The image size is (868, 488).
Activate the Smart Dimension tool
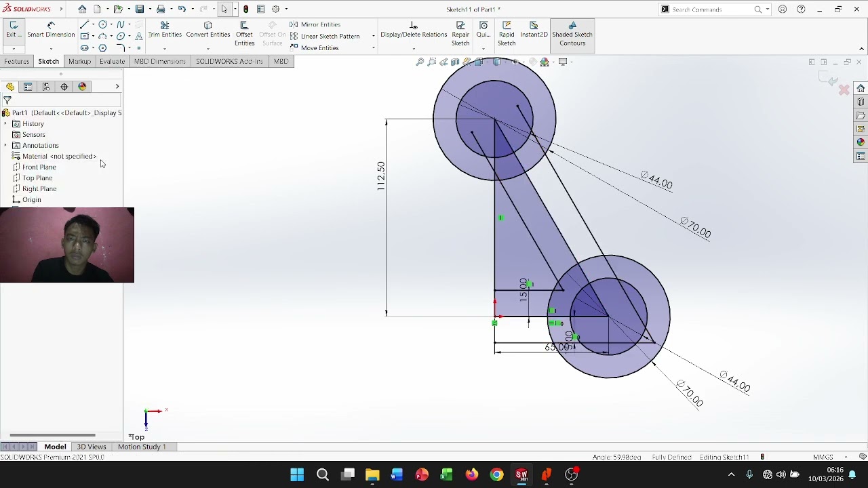click(x=51, y=30)
